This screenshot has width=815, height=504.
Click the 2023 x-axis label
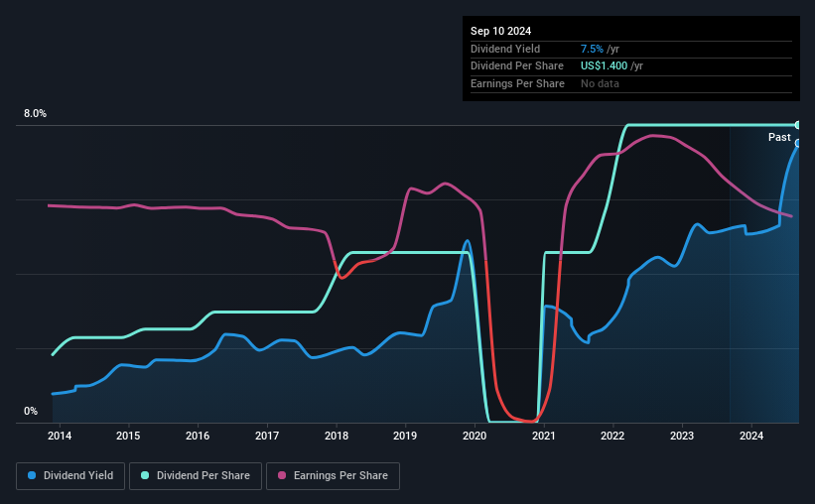pos(681,436)
